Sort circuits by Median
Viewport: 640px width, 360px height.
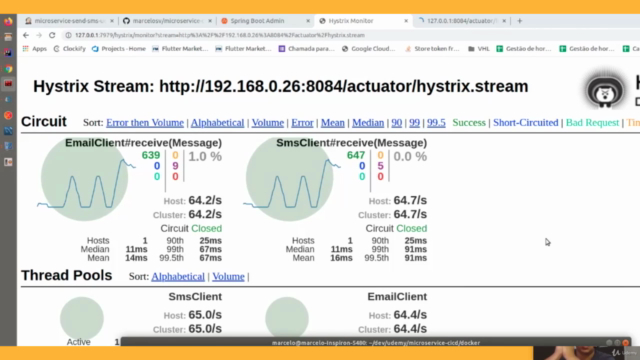click(x=368, y=122)
